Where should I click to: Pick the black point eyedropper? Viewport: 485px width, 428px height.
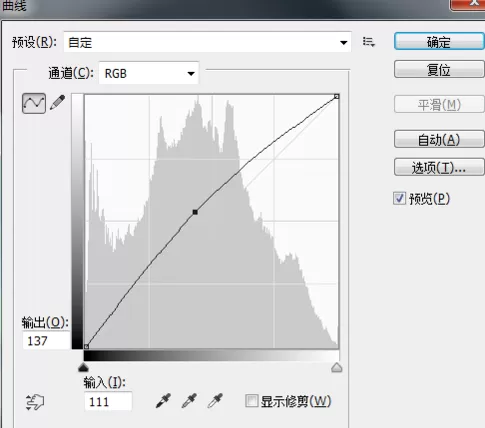click(x=163, y=401)
